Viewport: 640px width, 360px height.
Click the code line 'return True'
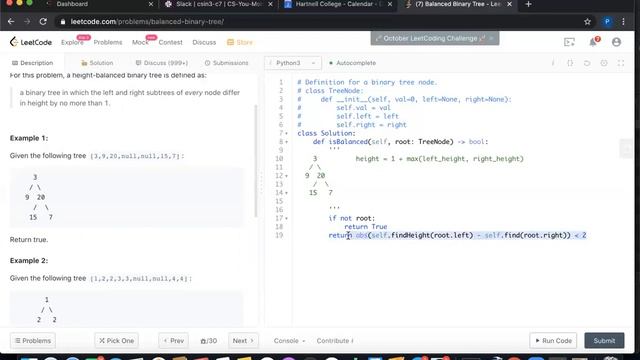point(365,227)
